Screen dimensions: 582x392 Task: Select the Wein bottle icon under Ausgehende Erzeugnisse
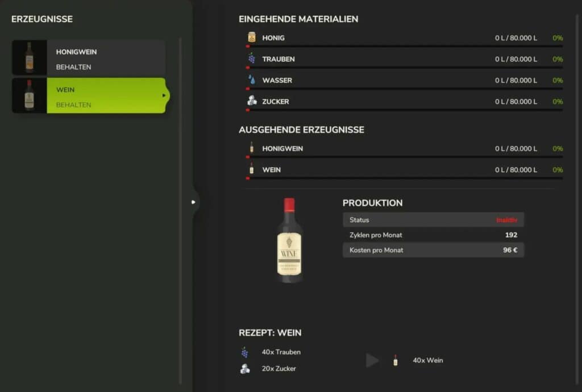(x=251, y=169)
